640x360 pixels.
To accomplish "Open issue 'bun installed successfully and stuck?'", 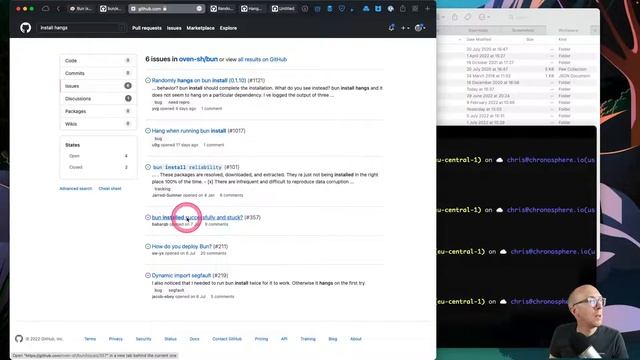I will point(197,218).
